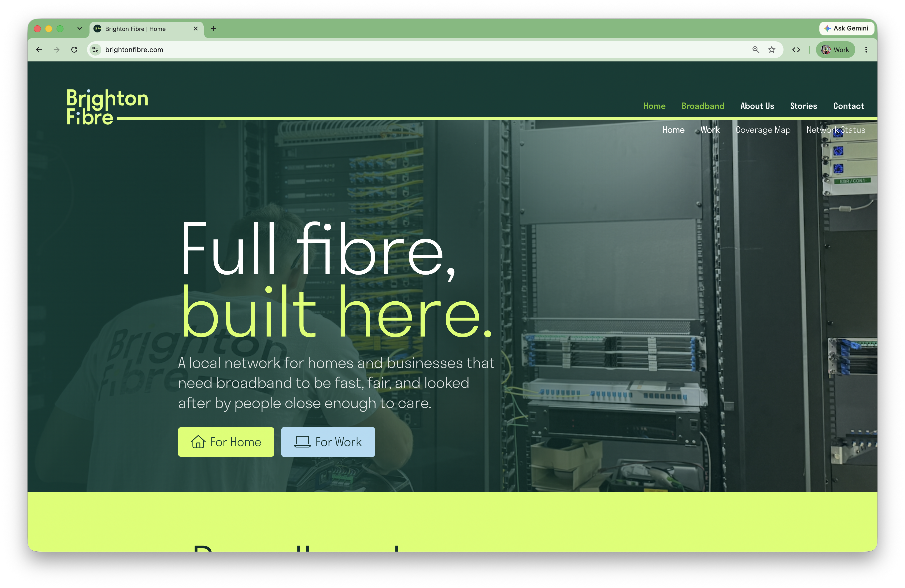Click the paragraph starting 'A local network'
Screen dimensions: 905x588
tap(336, 383)
